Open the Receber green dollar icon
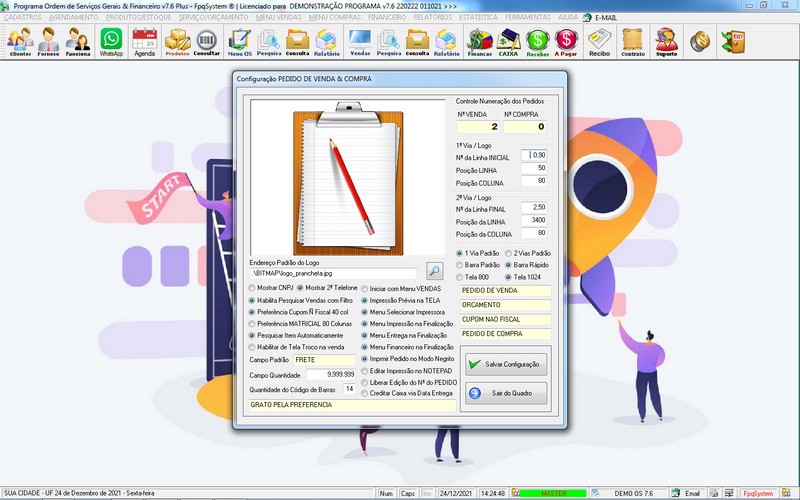This screenshot has width=800, height=500. [538, 42]
